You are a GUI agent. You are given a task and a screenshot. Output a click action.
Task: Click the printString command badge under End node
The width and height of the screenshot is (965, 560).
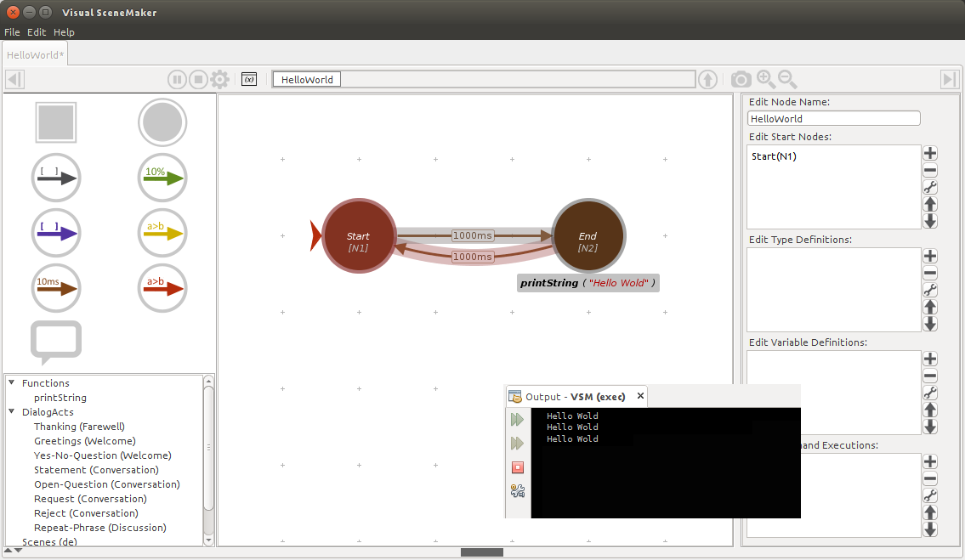click(x=588, y=282)
